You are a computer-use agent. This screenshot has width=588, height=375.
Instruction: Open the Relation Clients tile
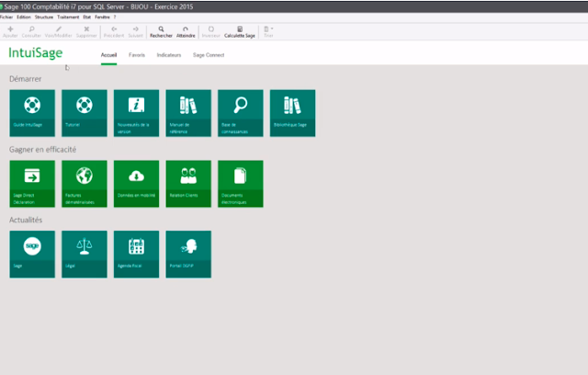pos(188,184)
